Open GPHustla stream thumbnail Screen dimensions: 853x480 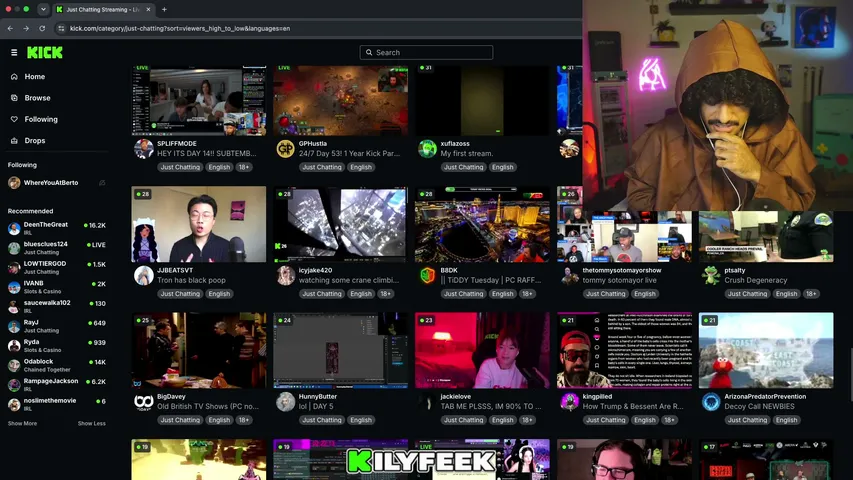(x=341, y=100)
